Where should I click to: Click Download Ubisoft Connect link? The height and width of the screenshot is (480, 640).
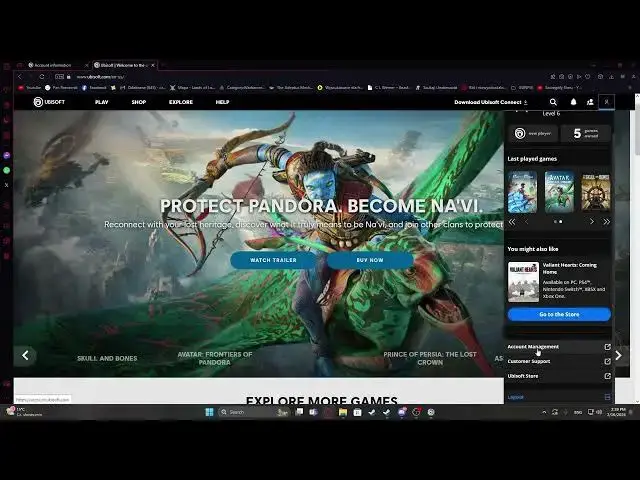(x=491, y=102)
